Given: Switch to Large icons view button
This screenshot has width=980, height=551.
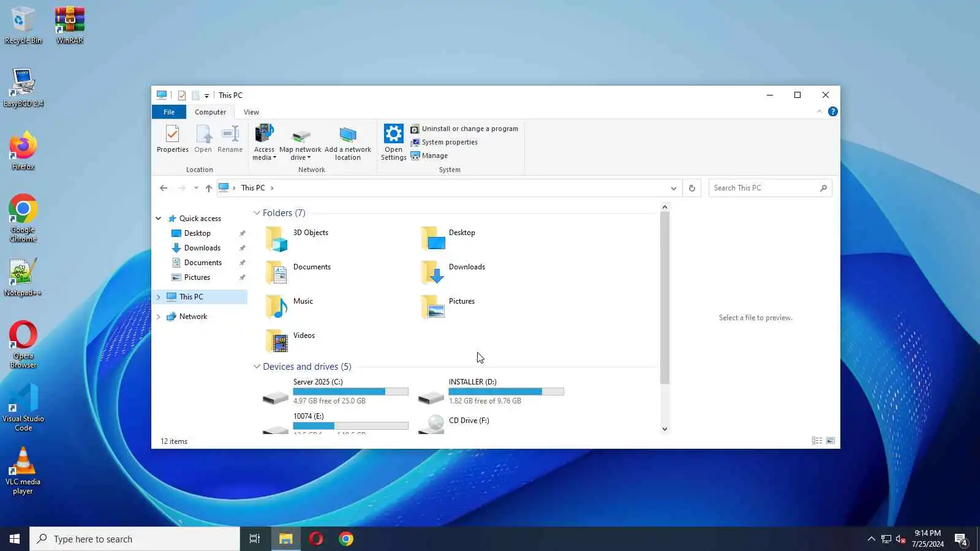Looking at the screenshot, I should tap(831, 441).
